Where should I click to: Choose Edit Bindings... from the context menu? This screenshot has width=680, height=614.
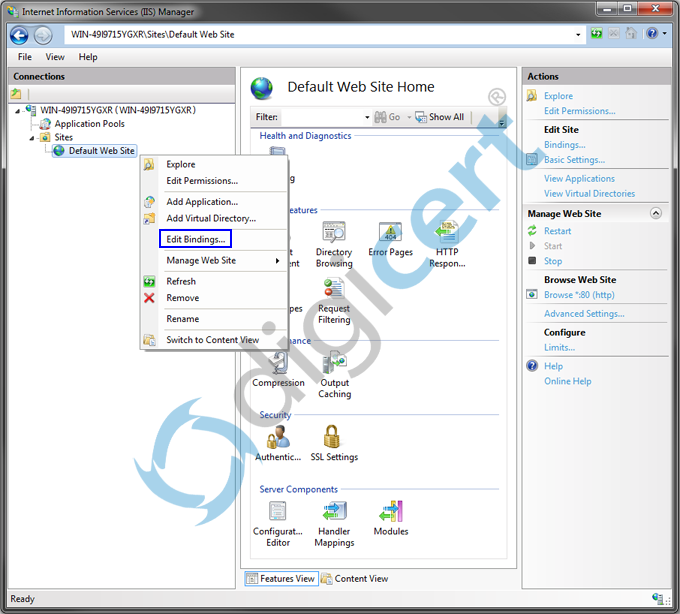196,239
